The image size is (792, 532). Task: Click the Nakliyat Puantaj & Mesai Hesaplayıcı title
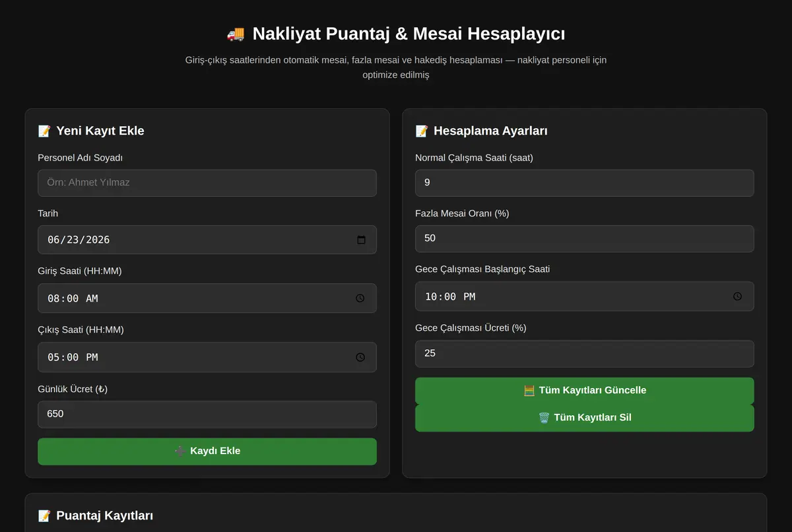pos(396,34)
